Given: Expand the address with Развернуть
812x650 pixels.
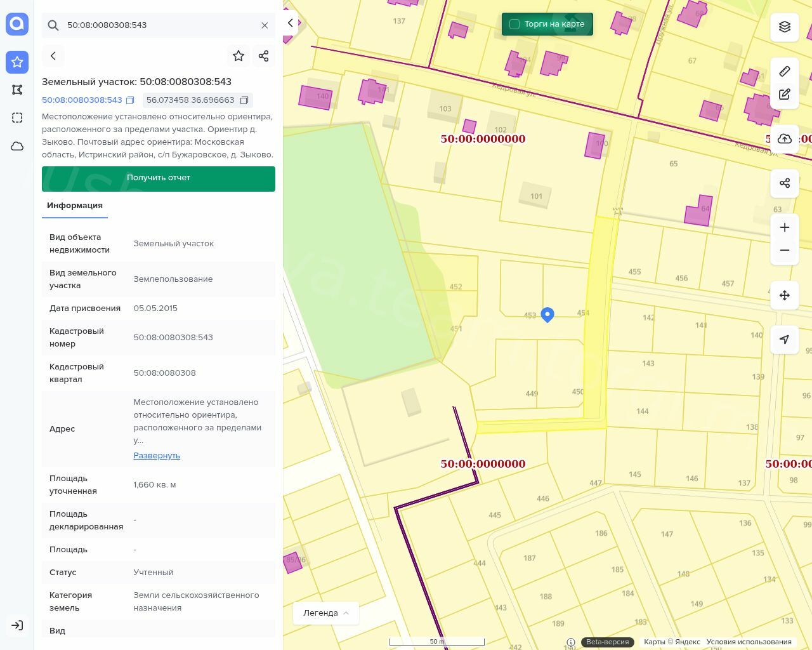Looking at the screenshot, I should [157, 456].
